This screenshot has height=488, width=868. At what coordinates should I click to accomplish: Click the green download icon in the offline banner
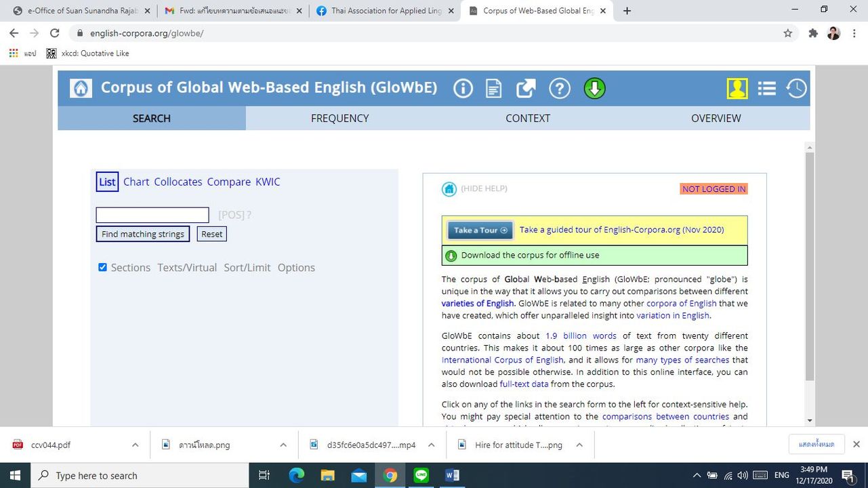click(x=451, y=256)
